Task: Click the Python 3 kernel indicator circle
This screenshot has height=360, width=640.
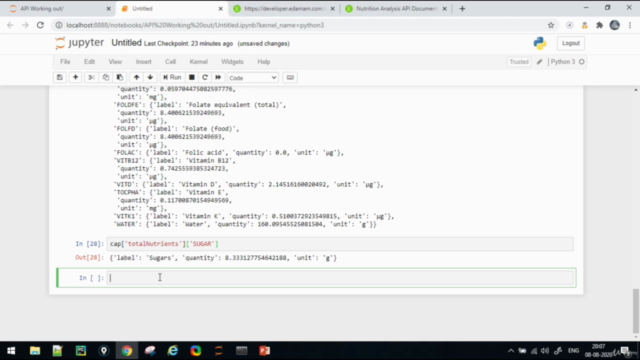Action: pyautogui.click(x=582, y=62)
